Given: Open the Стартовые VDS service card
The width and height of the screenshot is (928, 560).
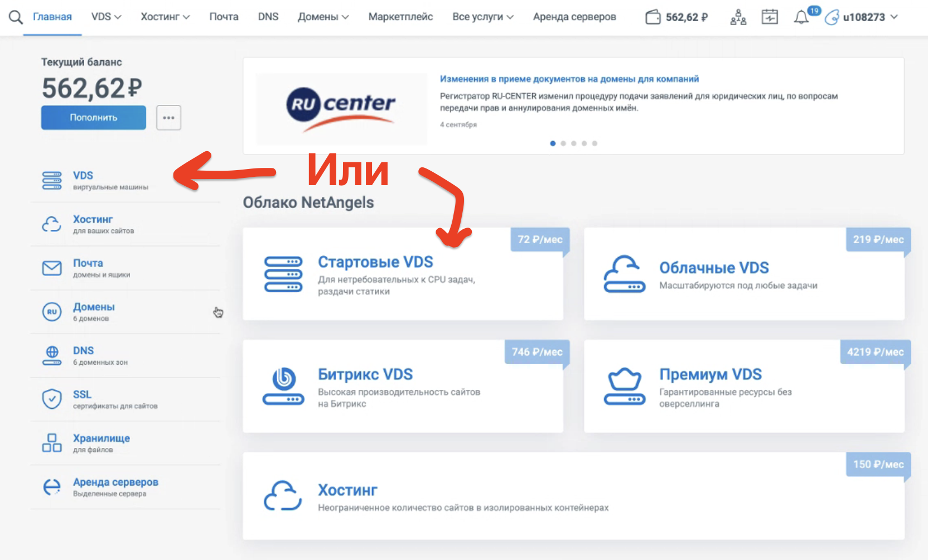Looking at the screenshot, I should [403, 274].
